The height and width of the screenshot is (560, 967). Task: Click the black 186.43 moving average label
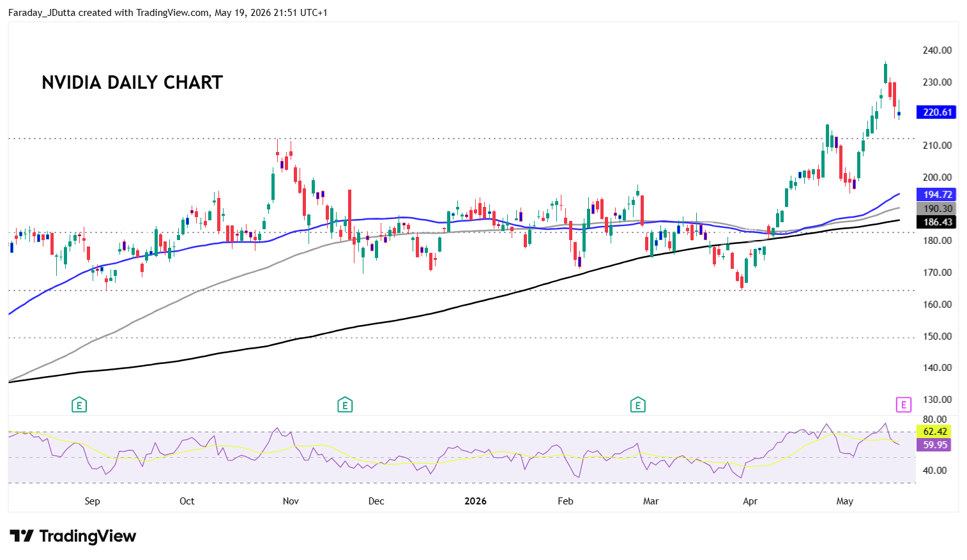(x=936, y=222)
